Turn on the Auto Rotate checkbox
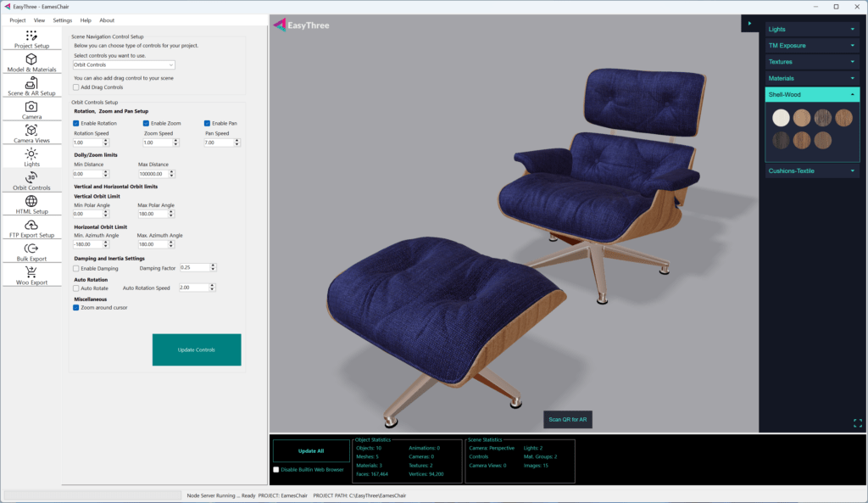Screen dimensions: 868x503 76,288
